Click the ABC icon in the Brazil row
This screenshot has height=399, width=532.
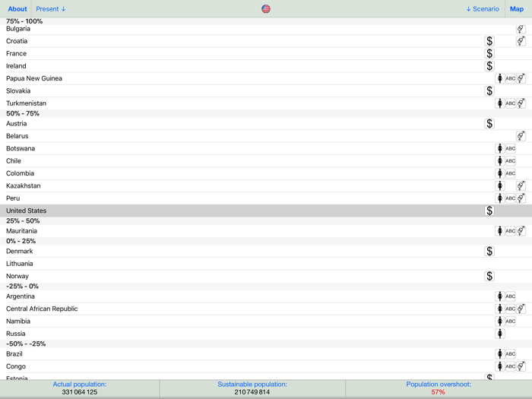(x=510, y=354)
